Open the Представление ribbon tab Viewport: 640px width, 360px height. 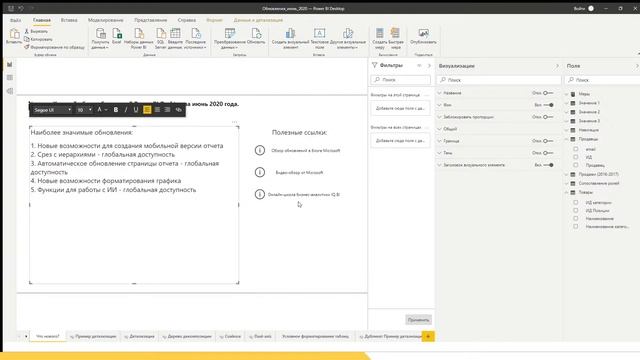point(151,20)
